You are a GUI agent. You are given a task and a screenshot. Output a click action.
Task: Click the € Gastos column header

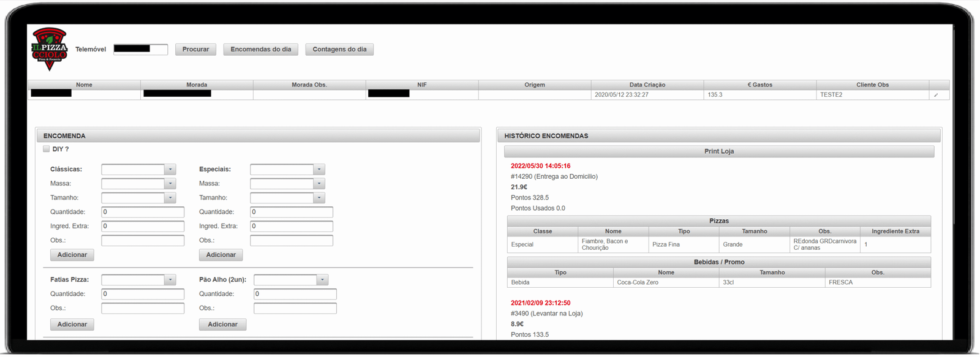pos(759,85)
